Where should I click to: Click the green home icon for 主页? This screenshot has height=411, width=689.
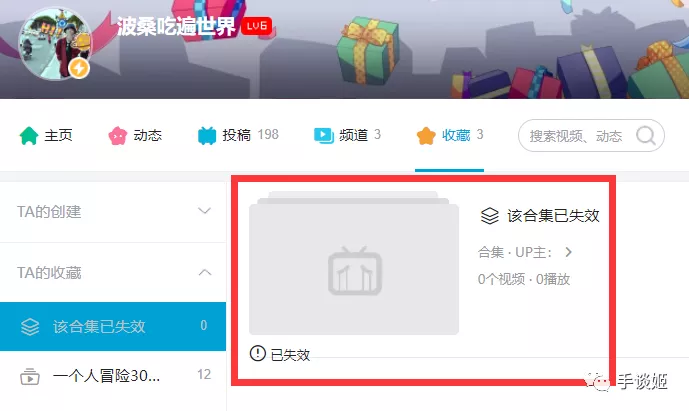[29, 135]
